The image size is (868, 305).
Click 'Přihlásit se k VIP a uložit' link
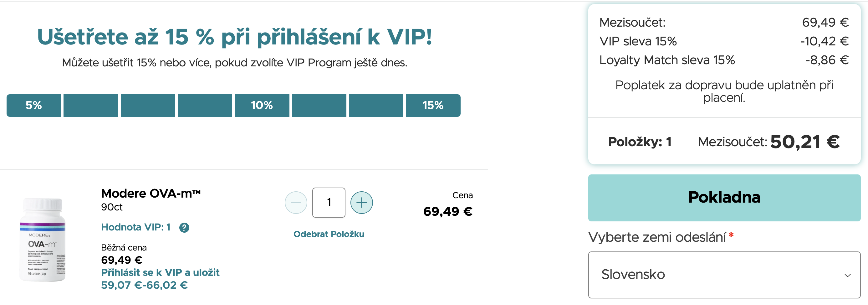point(160,272)
